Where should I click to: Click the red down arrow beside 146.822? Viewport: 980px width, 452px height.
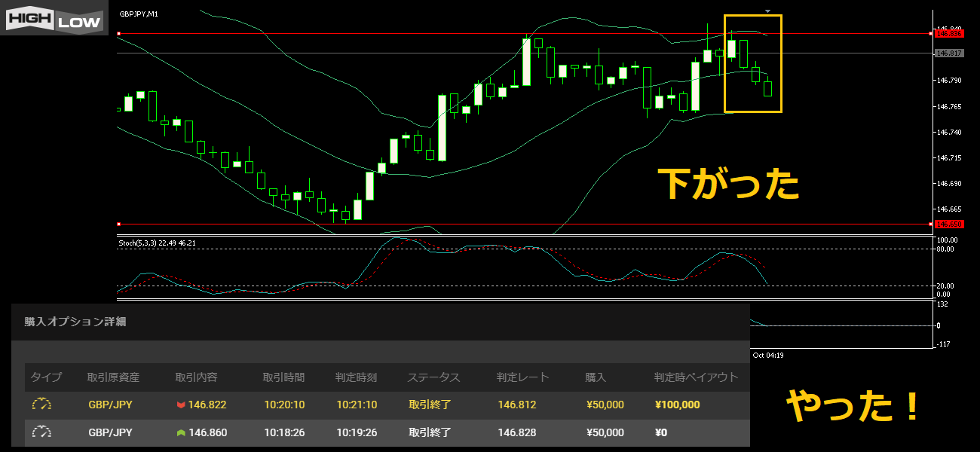[181, 405]
